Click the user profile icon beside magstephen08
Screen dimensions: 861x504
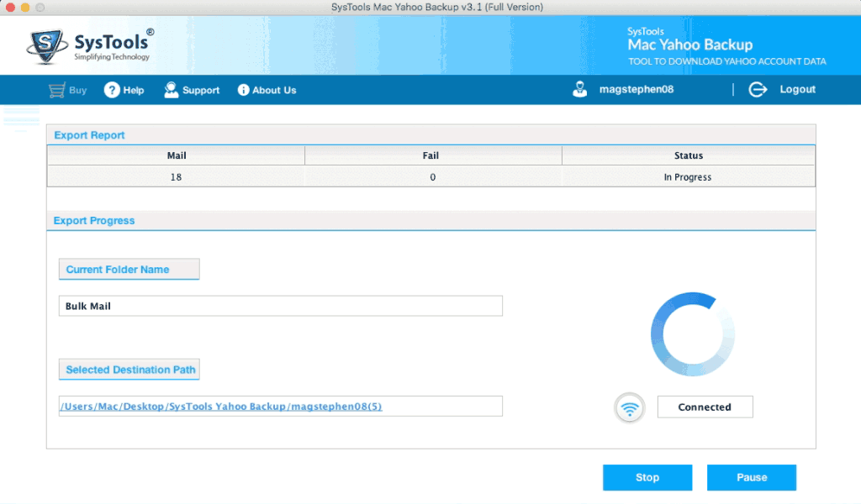point(580,89)
